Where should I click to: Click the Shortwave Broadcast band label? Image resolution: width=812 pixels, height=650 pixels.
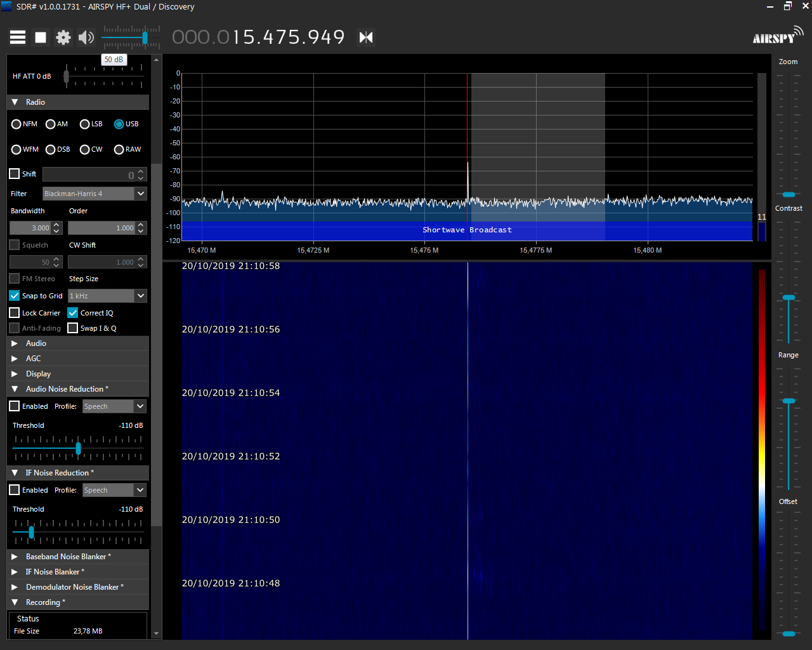click(x=467, y=230)
